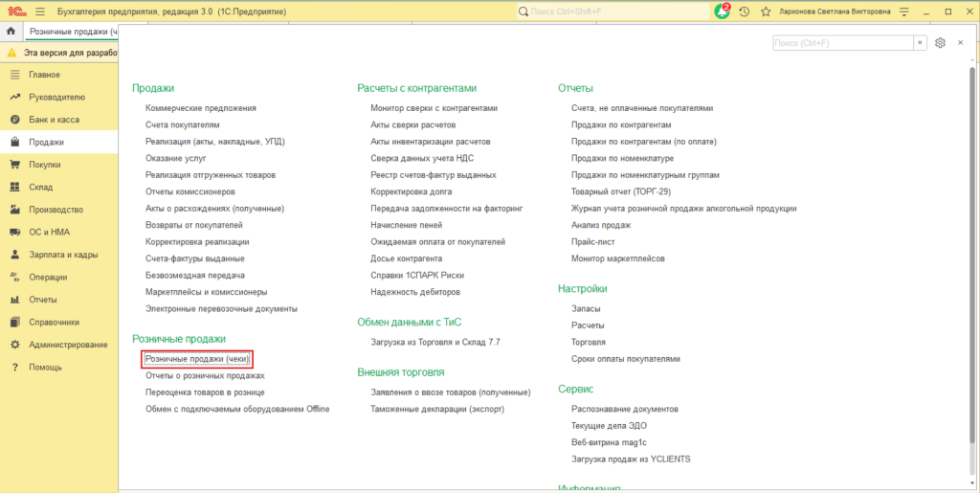Open Акты сверки расчетов
980x493 pixels.
click(412, 125)
